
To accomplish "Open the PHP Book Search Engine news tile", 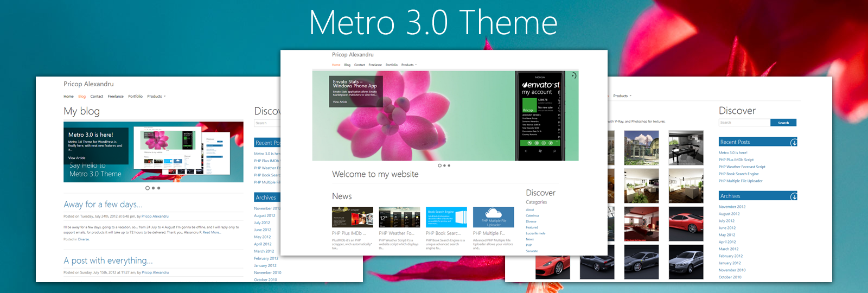I will [446, 217].
